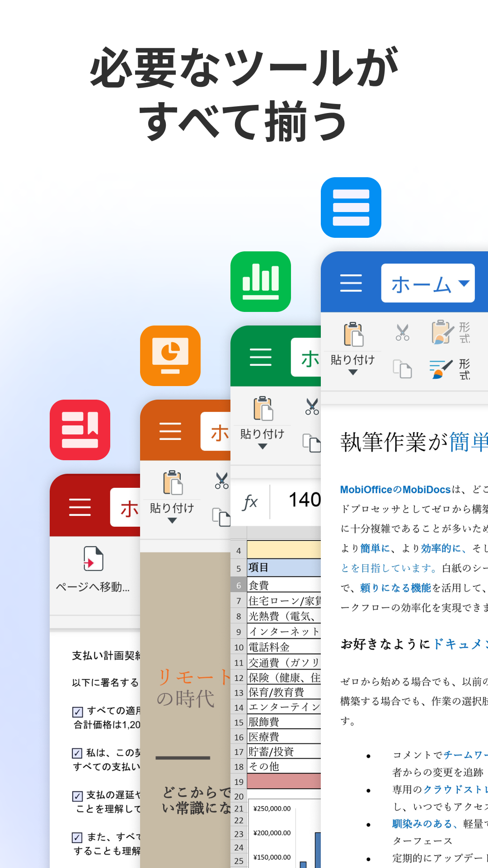Select row header 10 in the spreadsheet

click(x=239, y=647)
